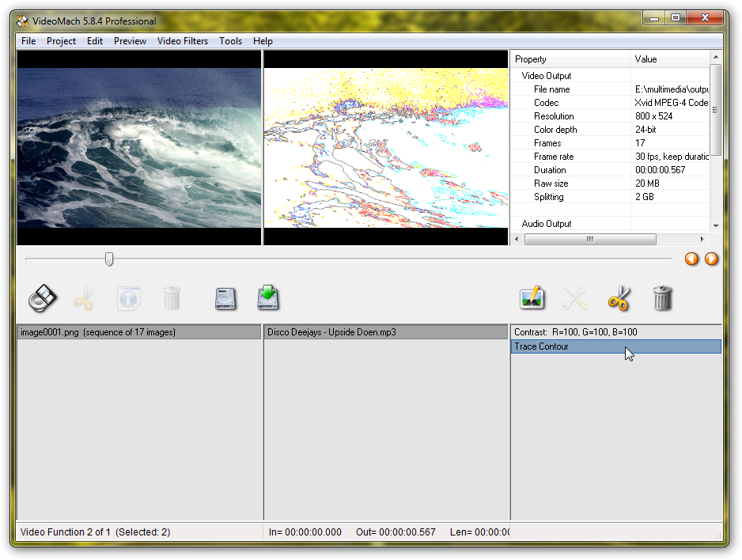Click the disk drive save icon
Viewport: 742px width, 560px height.
[x=226, y=298]
